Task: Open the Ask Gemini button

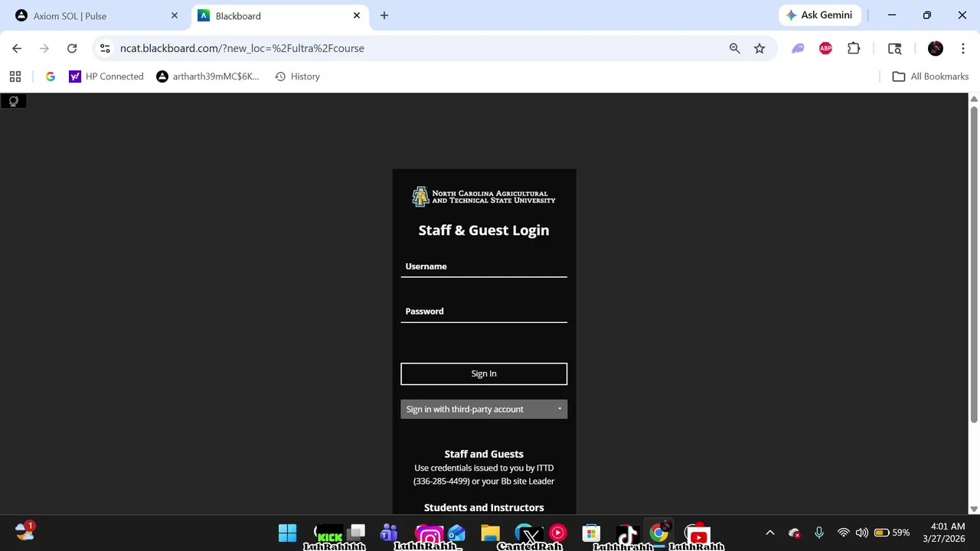Action: [821, 15]
